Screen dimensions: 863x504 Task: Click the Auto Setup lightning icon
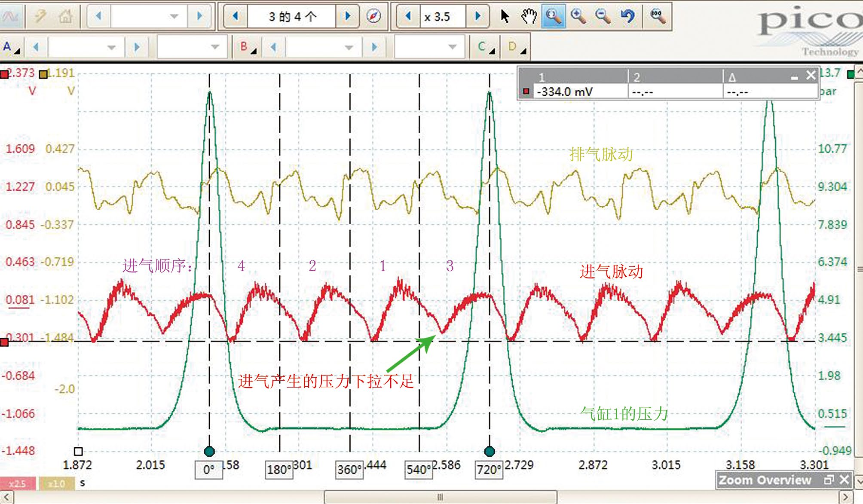pyautogui.click(x=41, y=16)
